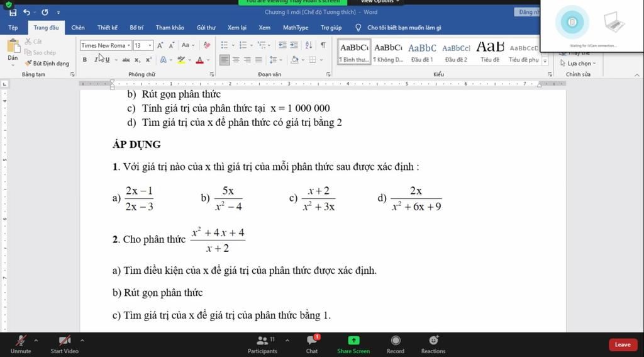Screen dimensions: 644x357
Task: Select justify alignment button
Action: tap(258, 60)
